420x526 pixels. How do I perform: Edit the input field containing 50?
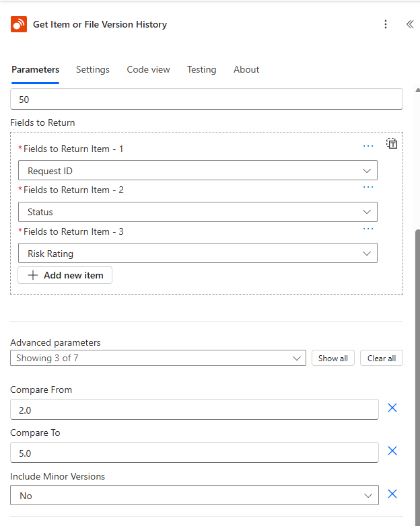(x=207, y=99)
